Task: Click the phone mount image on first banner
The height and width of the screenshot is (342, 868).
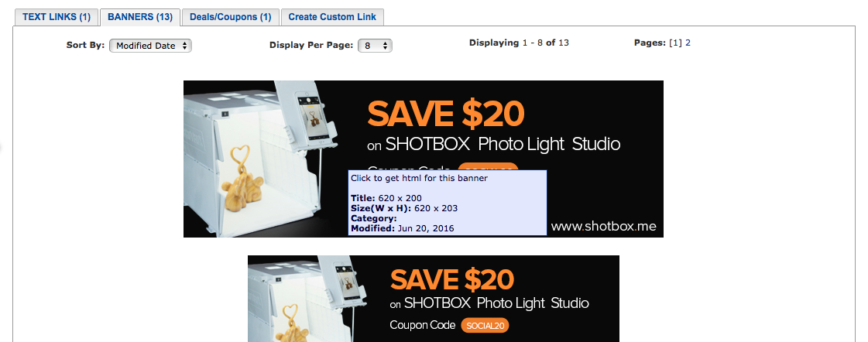Action: pyautogui.click(x=307, y=115)
